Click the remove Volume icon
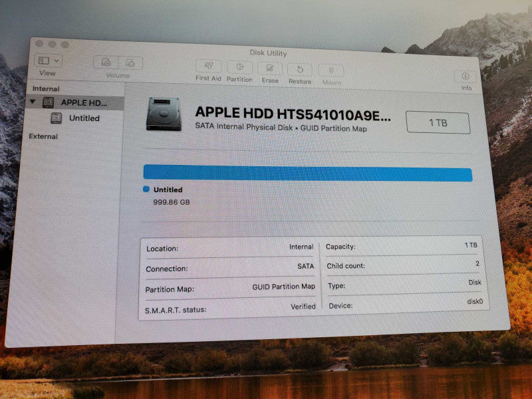This screenshot has height=399, width=532. pyautogui.click(x=130, y=63)
